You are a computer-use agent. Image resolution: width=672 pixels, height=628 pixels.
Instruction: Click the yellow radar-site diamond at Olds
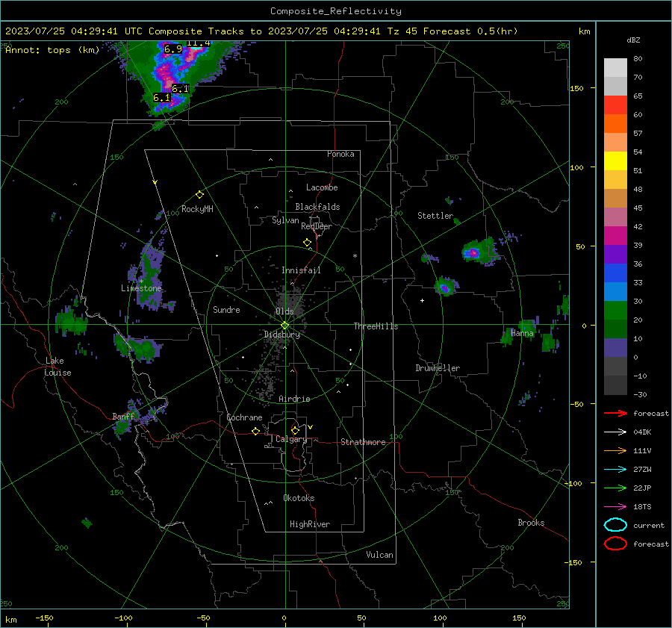pos(284,326)
